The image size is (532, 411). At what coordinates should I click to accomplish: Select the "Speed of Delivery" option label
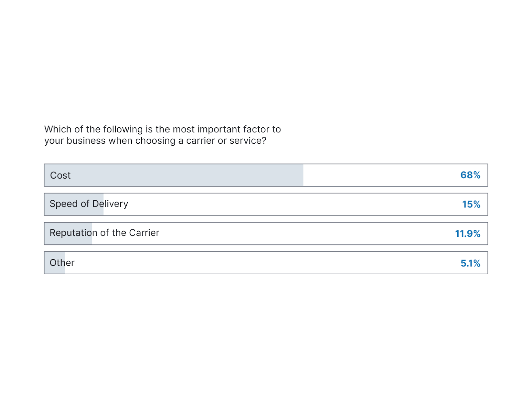coord(89,204)
